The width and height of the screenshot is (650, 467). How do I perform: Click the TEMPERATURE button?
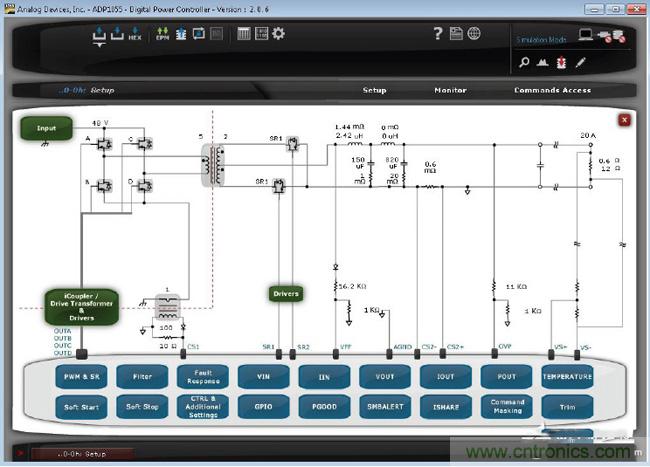(567, 377)
